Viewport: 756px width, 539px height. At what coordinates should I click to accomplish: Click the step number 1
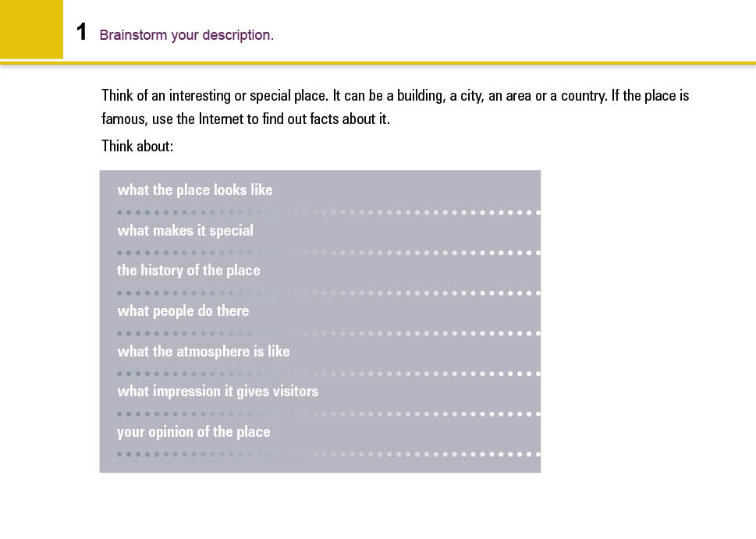coord(81,33)
